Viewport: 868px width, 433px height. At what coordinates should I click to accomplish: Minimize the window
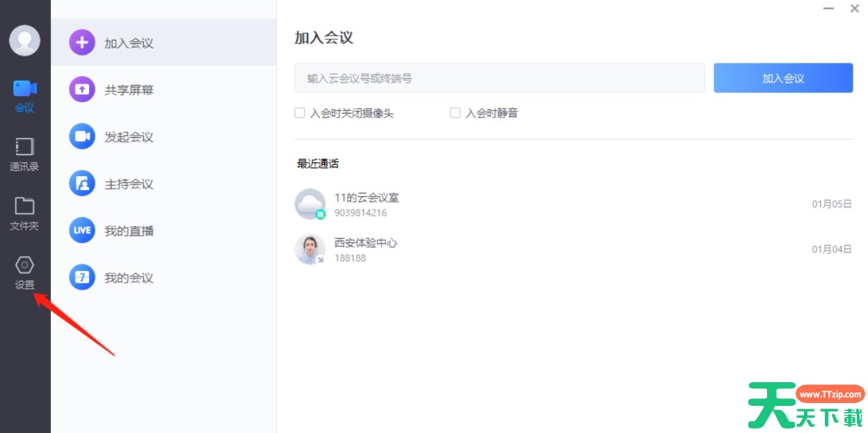[x=828, y=8]
